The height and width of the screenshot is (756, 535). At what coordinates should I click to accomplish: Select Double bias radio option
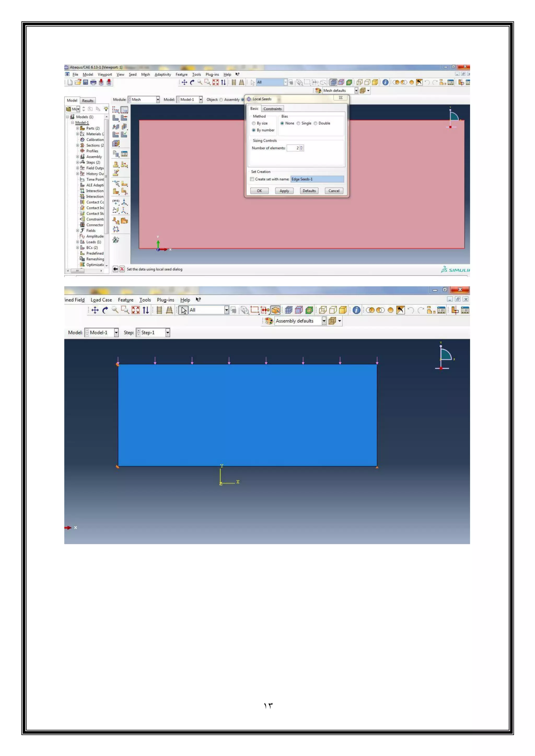[x=315, y=123]
